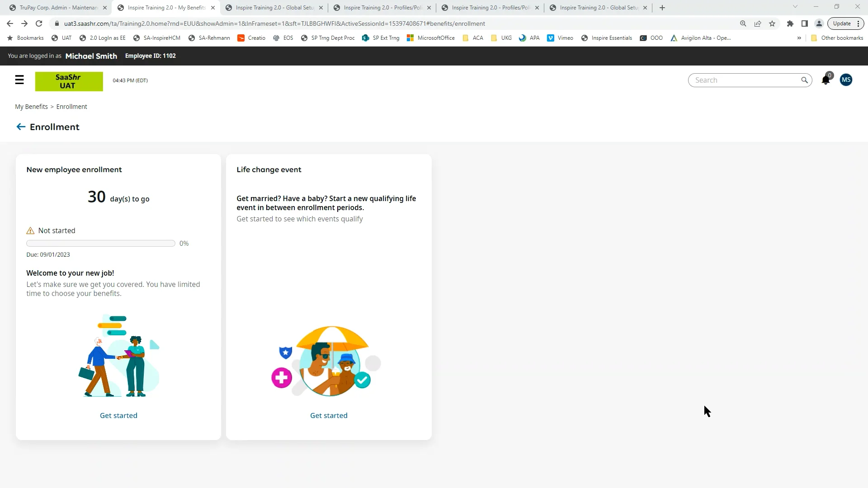868x488 pixels.
Task: Open the tab search chevron
Action: point(795,7)
